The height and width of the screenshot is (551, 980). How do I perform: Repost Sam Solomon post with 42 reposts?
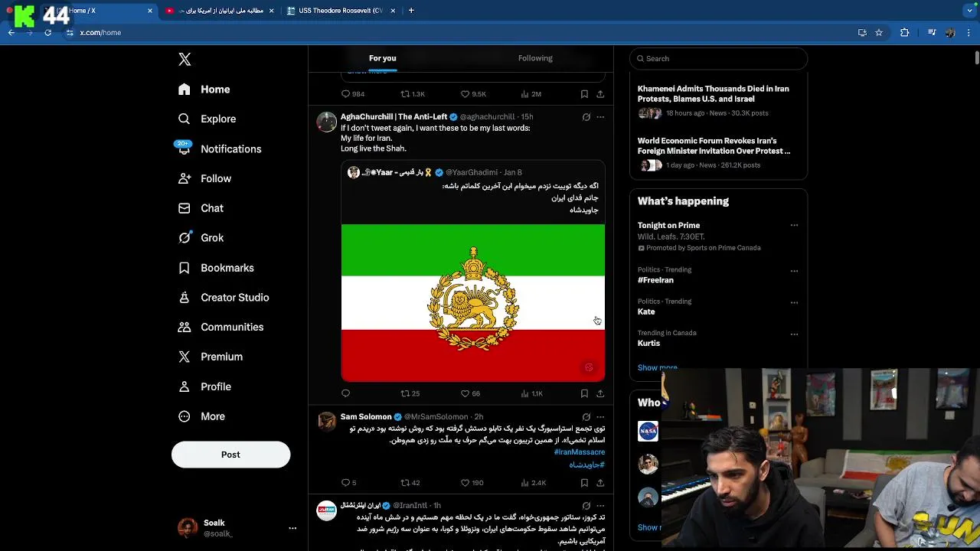click(410, 483)
